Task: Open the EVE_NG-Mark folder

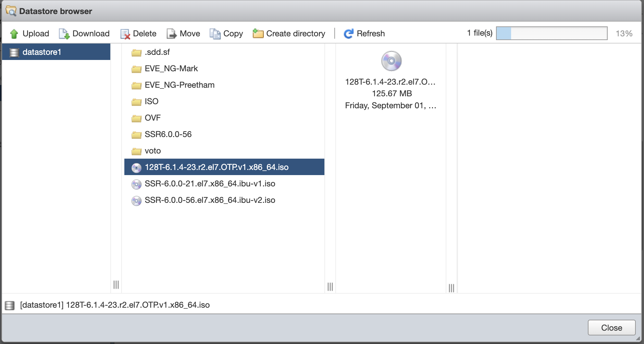Action: (x=171, y=69)
